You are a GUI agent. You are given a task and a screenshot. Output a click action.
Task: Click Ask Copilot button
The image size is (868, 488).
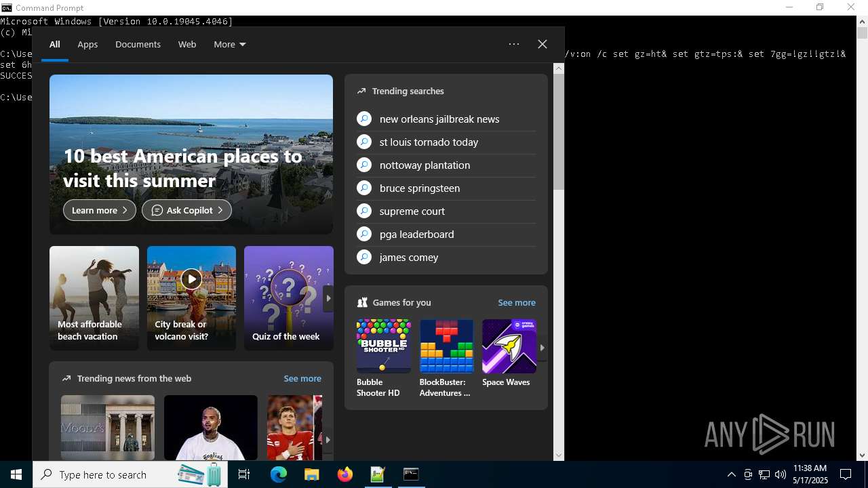point(186,210)
